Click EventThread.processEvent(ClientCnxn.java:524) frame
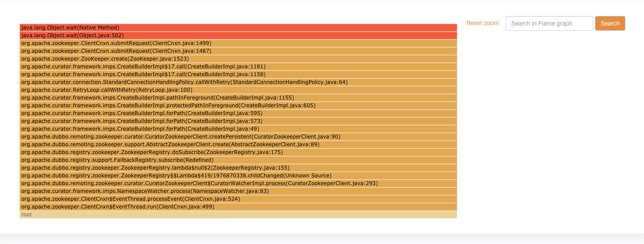Image resolution: width=644 pixels, height=244 pixels. point(238,199)
